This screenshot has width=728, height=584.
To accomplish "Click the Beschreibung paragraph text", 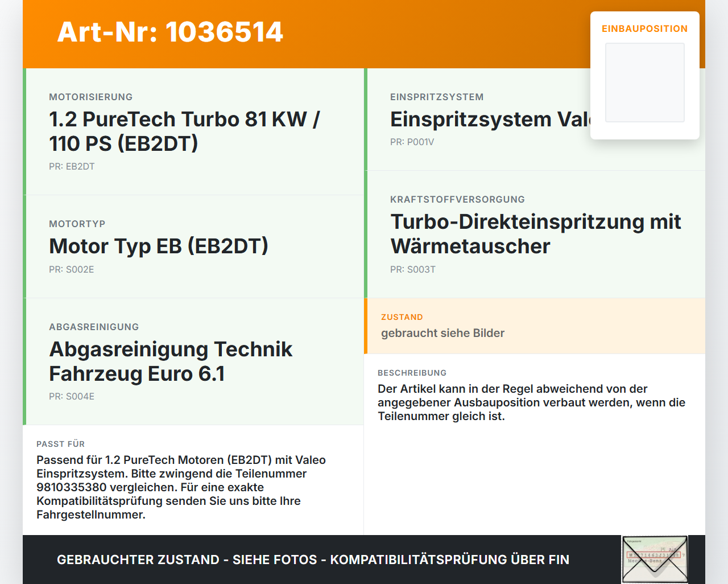I will click(531, 402).
